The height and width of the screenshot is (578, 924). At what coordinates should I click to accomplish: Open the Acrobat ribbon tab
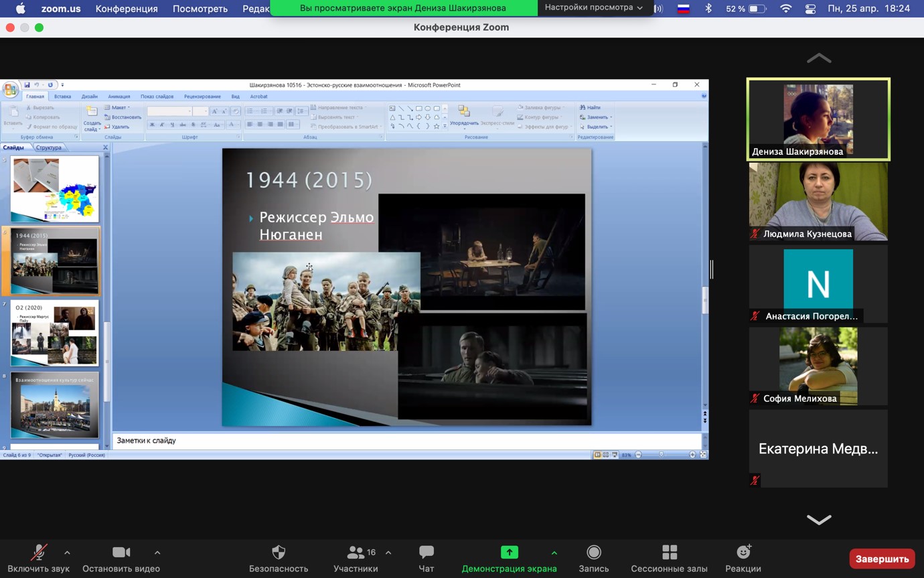point(258,96)
